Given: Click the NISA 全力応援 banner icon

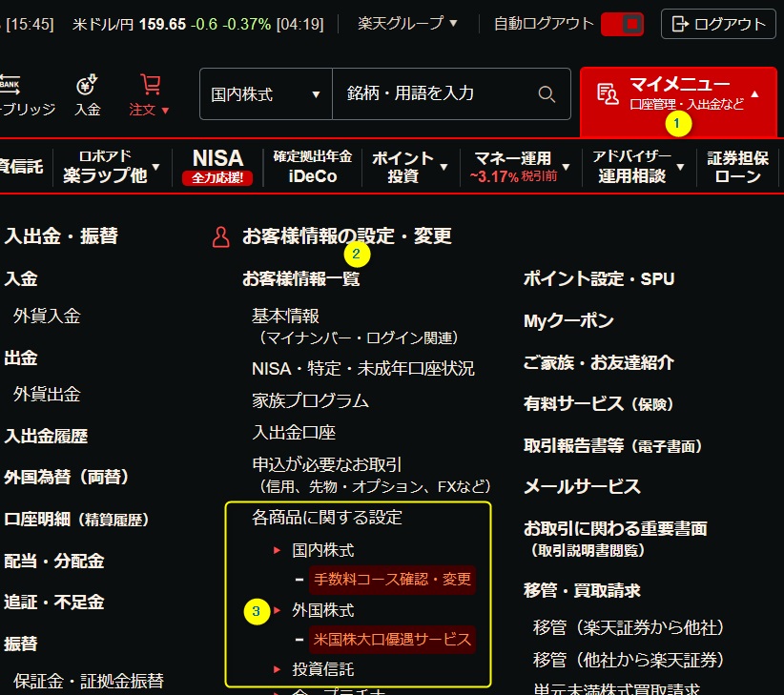Looking at the screenshot, I should [217, 167].
